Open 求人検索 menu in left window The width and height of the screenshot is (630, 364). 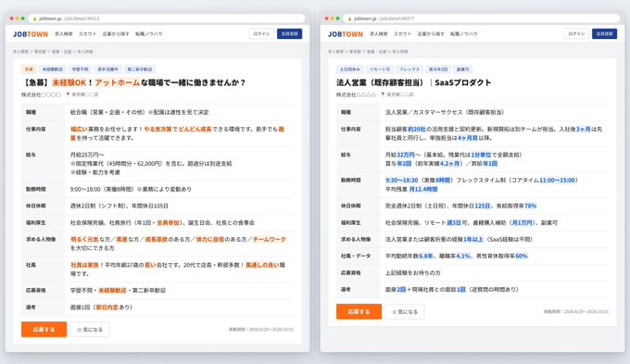tap(64, 34)
